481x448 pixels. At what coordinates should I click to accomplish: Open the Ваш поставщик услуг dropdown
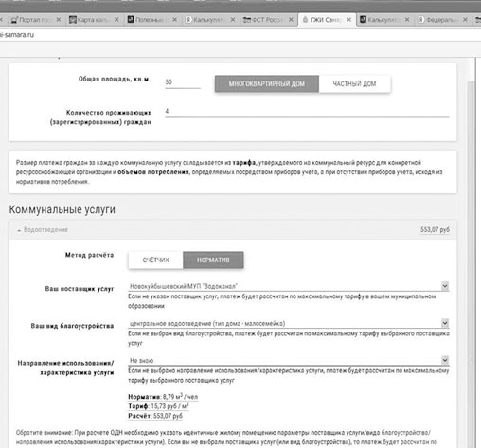[x=289, y=286]
